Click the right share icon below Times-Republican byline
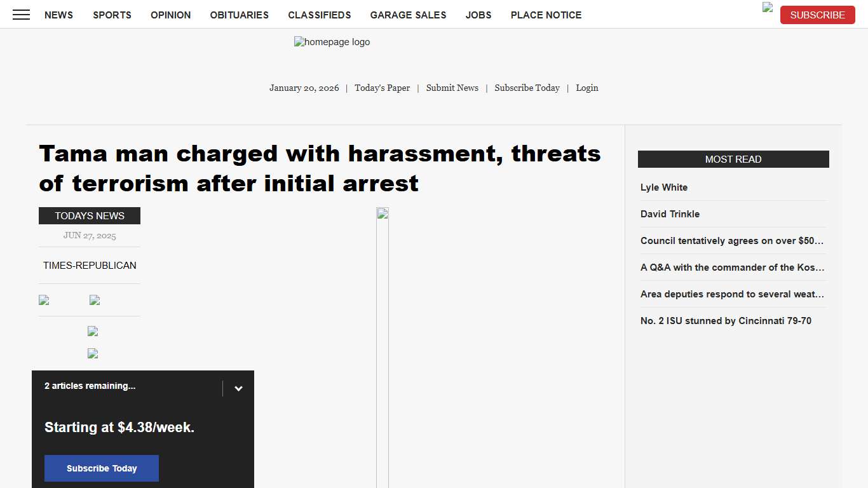The height and width of the screenshot is (488, 868). (95, 300)
